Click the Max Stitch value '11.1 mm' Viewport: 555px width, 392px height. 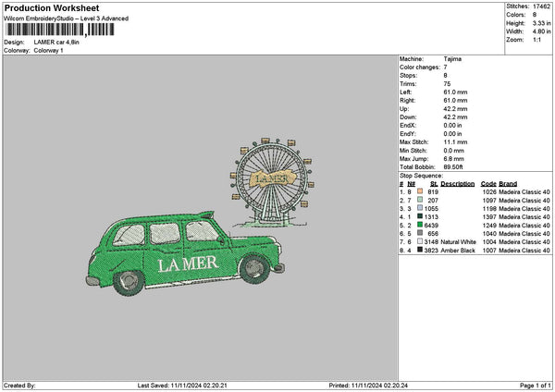pos(455,142)
